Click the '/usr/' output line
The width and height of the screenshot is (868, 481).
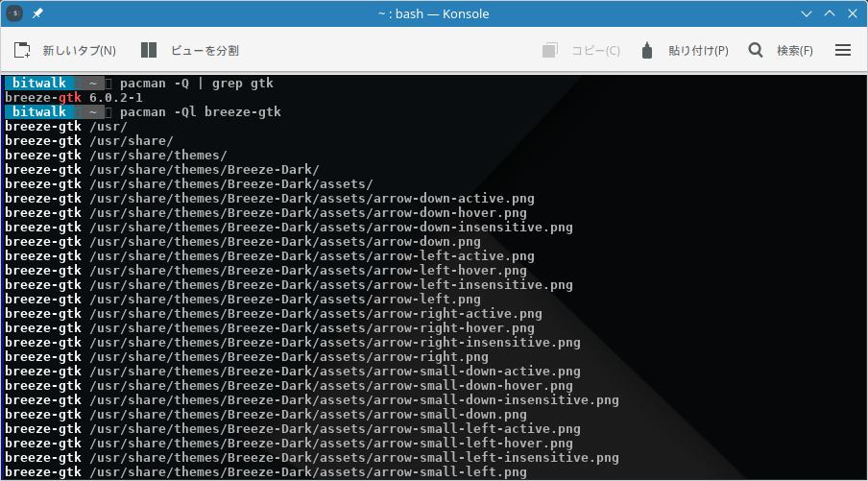(66, 126)
